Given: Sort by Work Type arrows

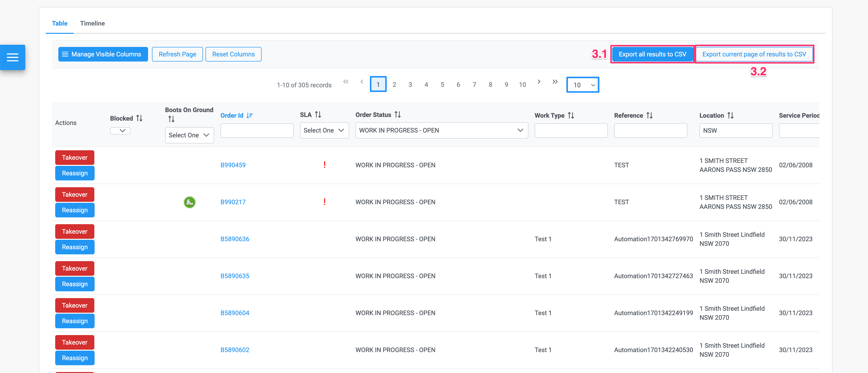Looking at the screenshot, I should point(571,115).
